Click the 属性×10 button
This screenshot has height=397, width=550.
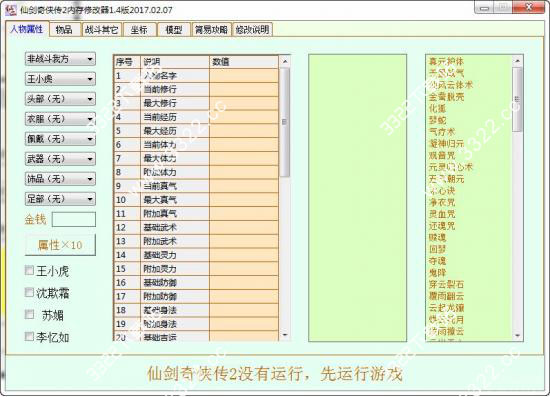click(x=60, y=245)
